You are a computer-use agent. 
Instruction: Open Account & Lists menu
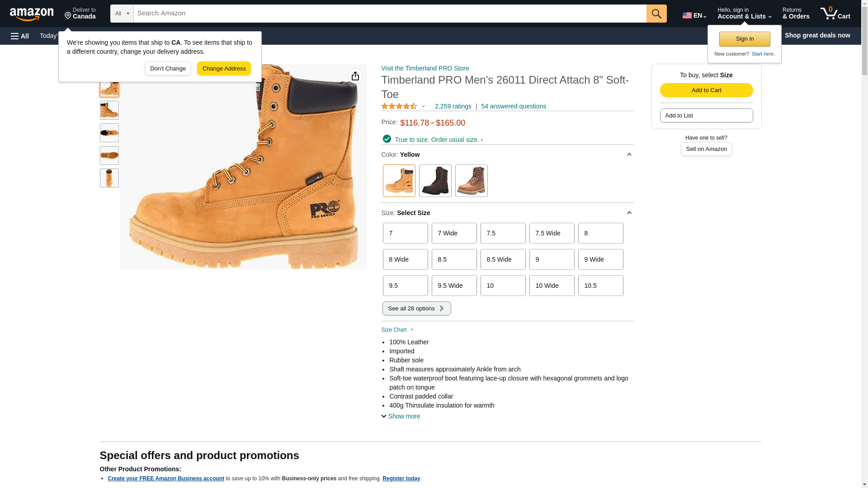pos(744,14)
